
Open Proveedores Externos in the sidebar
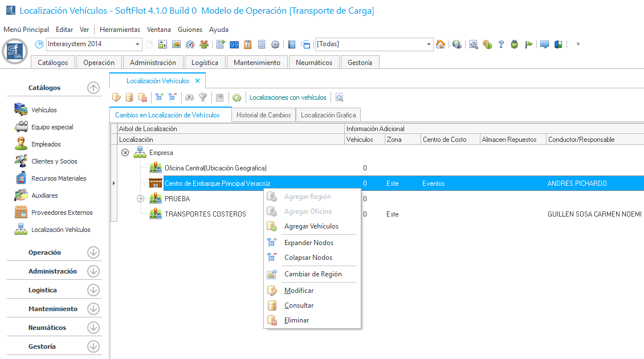point(62,213)
